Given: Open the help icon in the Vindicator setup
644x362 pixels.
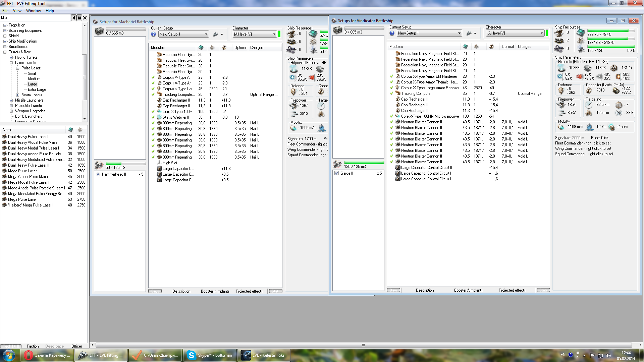Looking at the screenshot, I should pyautogui.click(x=392, y=33).
